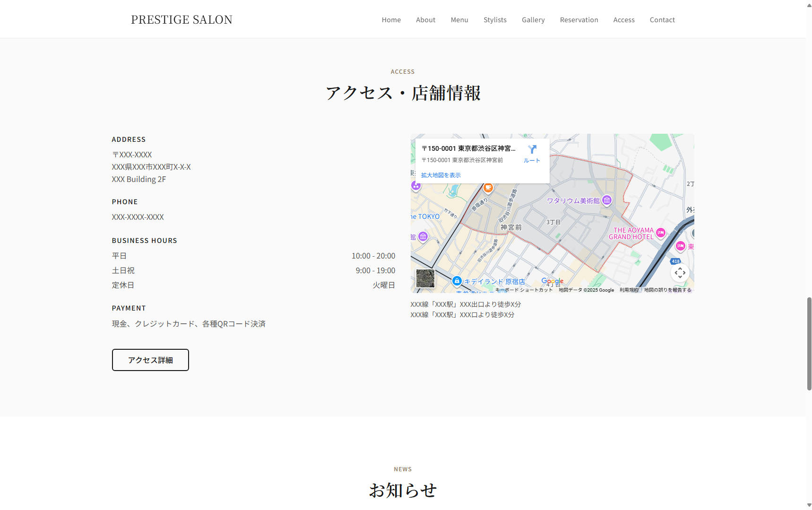Click the アクセス詳細 button

point(150,360)
